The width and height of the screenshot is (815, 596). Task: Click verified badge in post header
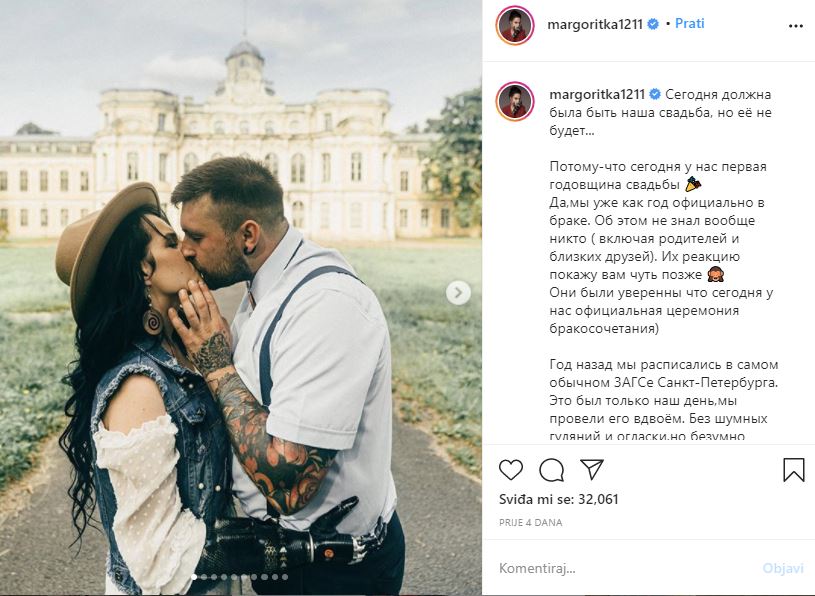coord(653,24)
